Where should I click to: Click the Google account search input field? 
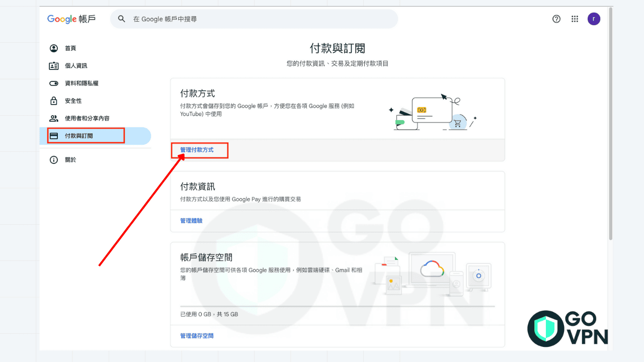click(x=252, y=19)
